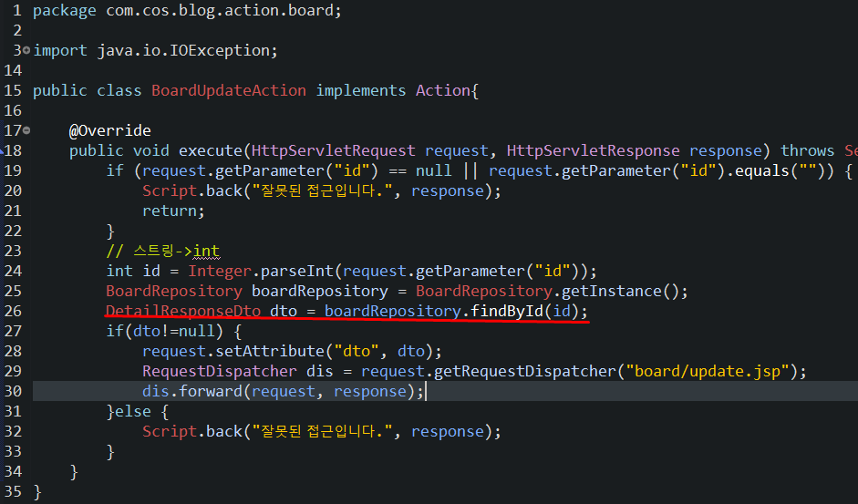Click the BoardUpdateAction class name
This screenshot has width=858, height=504.
pyautogui.click(x=229, y=90)
